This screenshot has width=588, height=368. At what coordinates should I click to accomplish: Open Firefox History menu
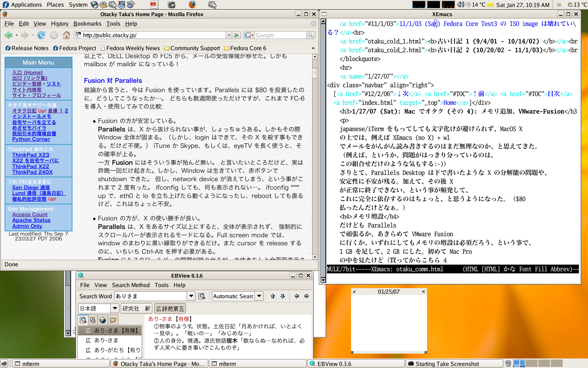coord(60,23)
